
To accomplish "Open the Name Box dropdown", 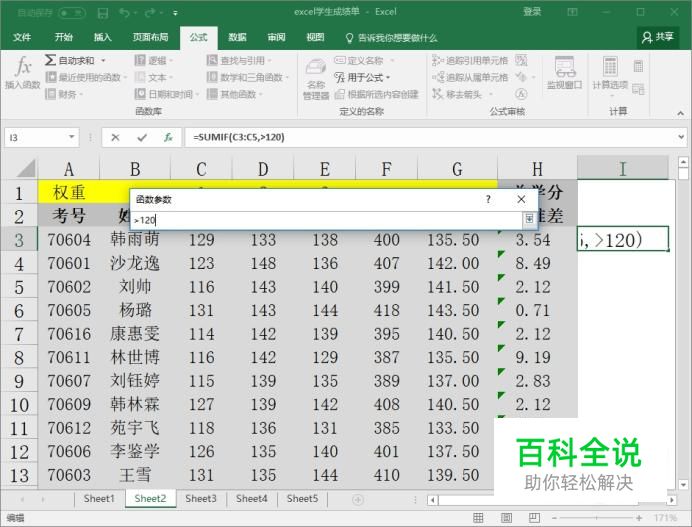I will (71, 137).
